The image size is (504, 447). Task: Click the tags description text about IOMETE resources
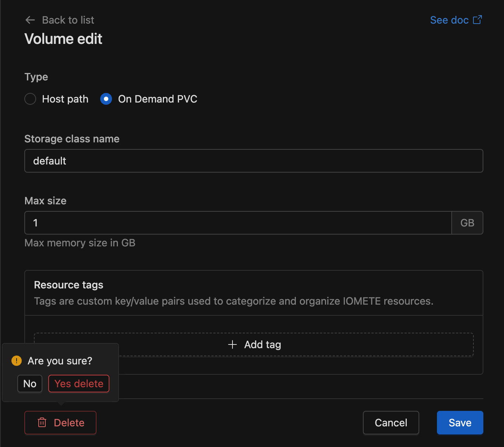234,301
